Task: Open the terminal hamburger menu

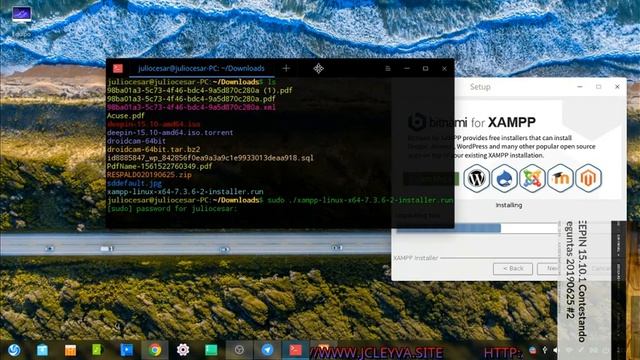Action: (x=388, y=69)
